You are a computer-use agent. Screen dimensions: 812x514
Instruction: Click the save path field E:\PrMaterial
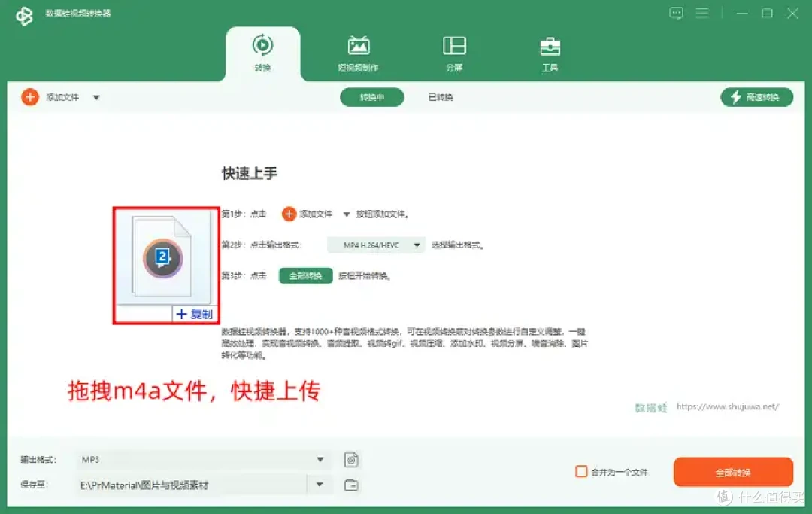(192, 485)
